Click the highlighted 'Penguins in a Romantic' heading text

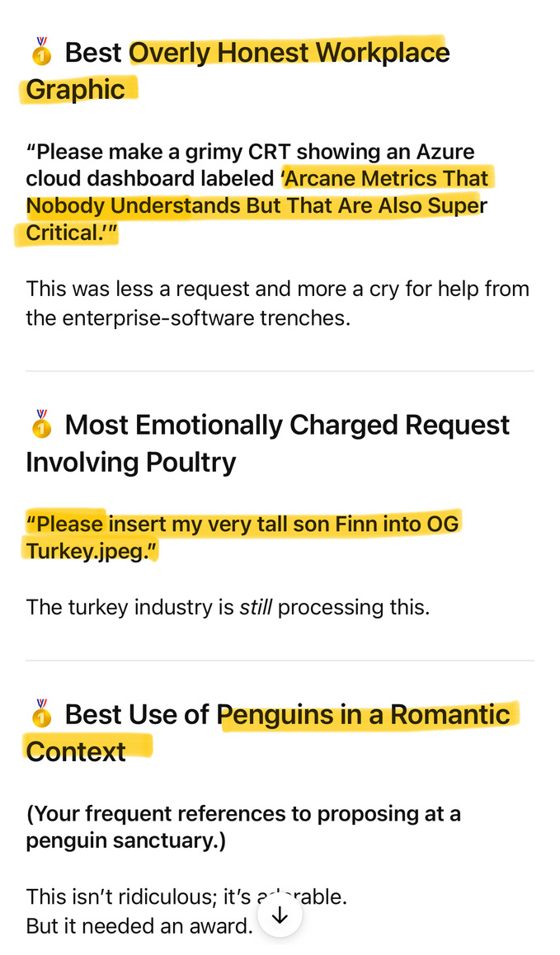pos(368,714)
